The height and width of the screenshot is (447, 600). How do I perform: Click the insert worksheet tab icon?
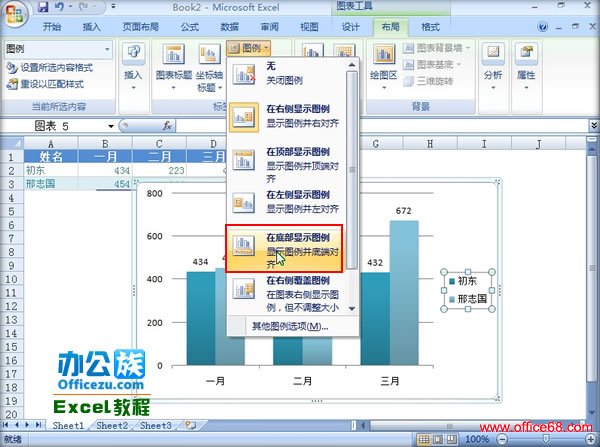click(190, 425)
